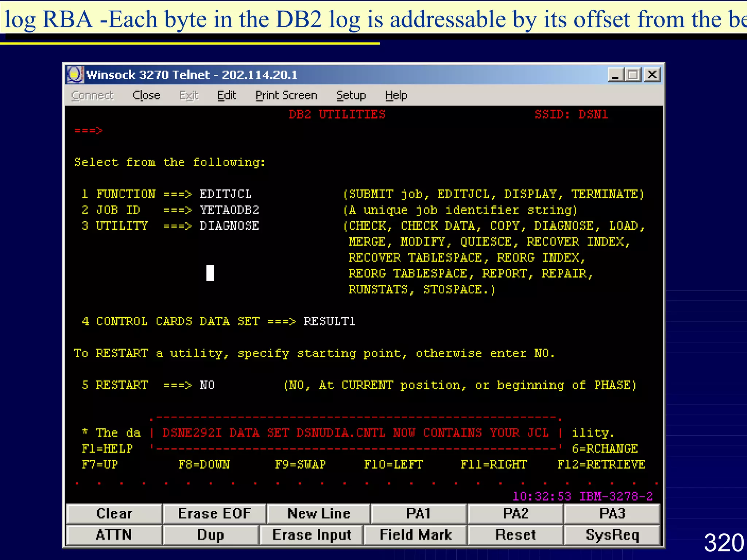Click the 10:32:53 clock in status line
The image size is (747, 560).
[x=542, y=496]
